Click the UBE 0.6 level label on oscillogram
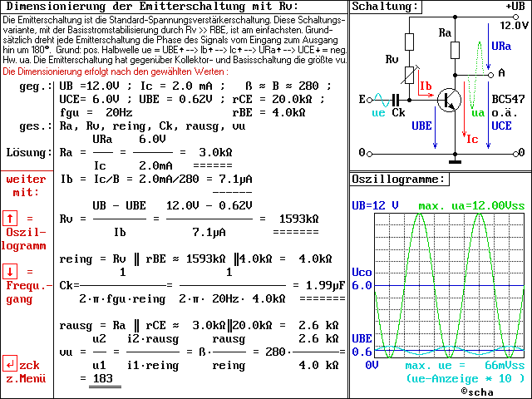Screen dimensions: 532x399 (362, 346)
